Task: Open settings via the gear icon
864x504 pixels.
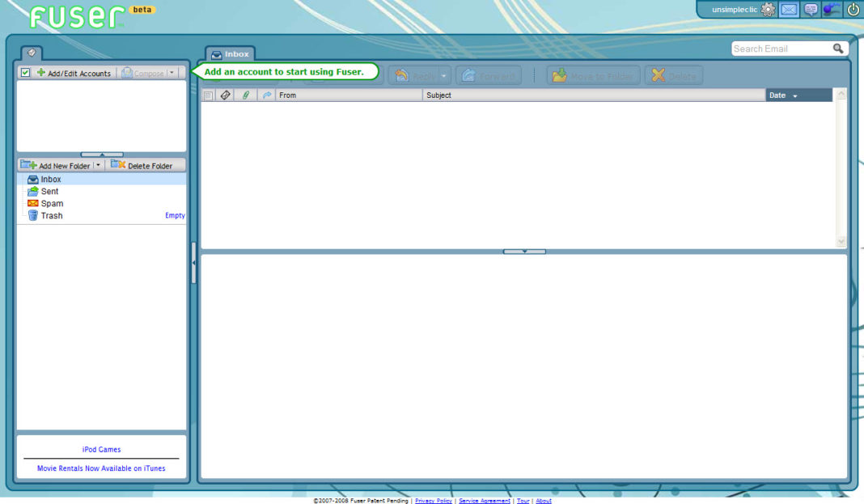Action: [768, 10]
